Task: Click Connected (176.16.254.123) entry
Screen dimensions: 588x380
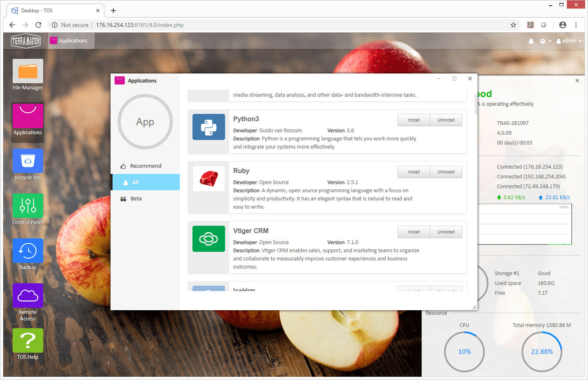Action: (x=530, y=167)
